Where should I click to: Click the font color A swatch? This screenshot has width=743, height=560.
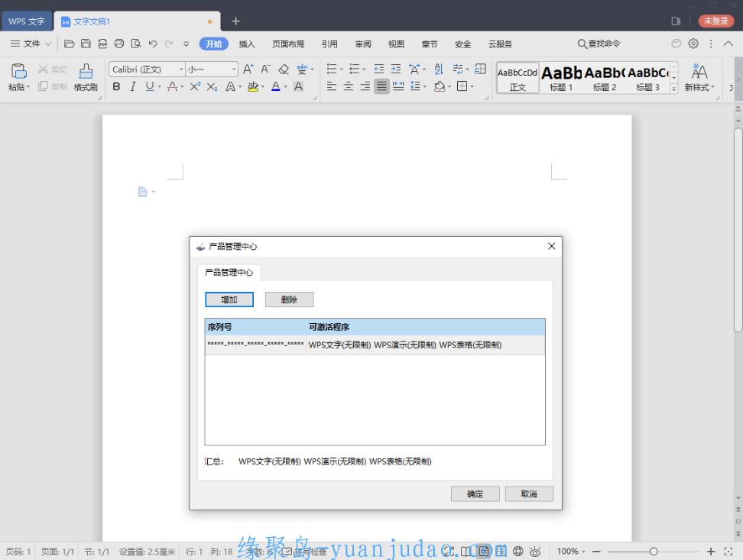(x=276, y=86)
